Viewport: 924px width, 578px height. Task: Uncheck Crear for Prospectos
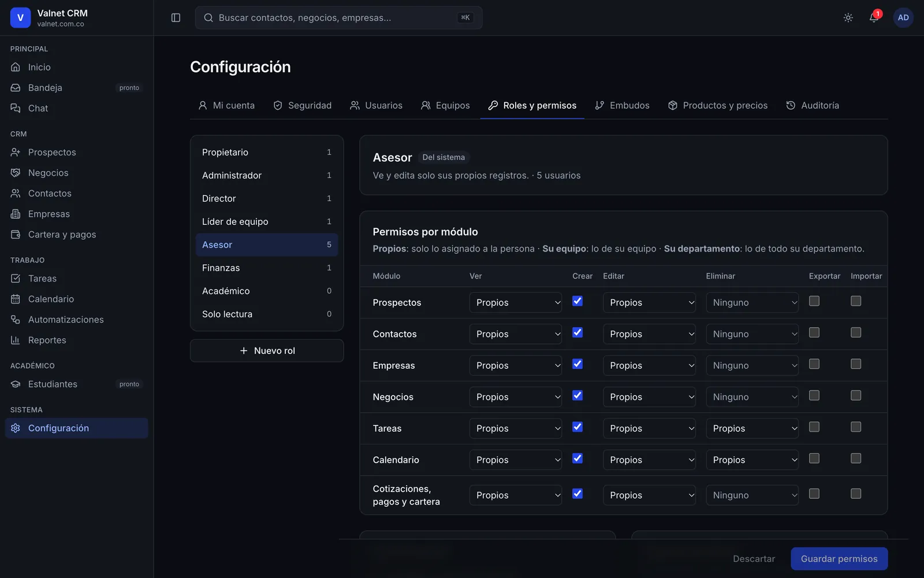click(577, 301)
